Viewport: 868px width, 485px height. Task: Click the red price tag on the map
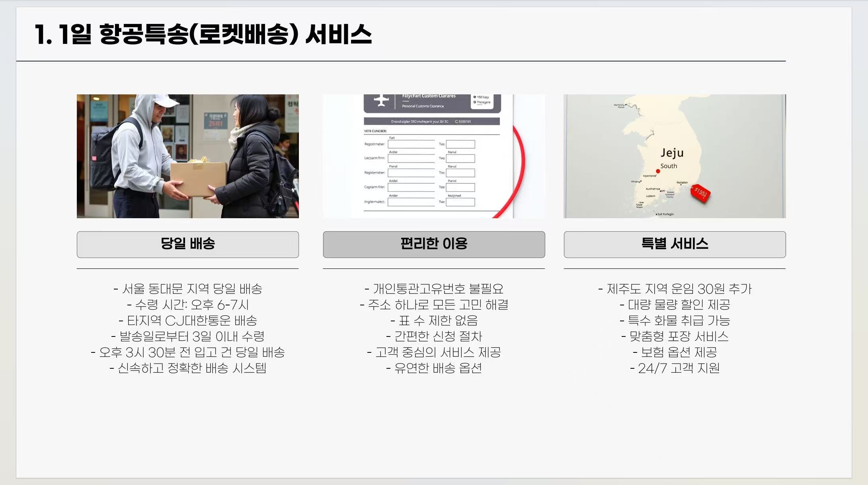(701, 194)
